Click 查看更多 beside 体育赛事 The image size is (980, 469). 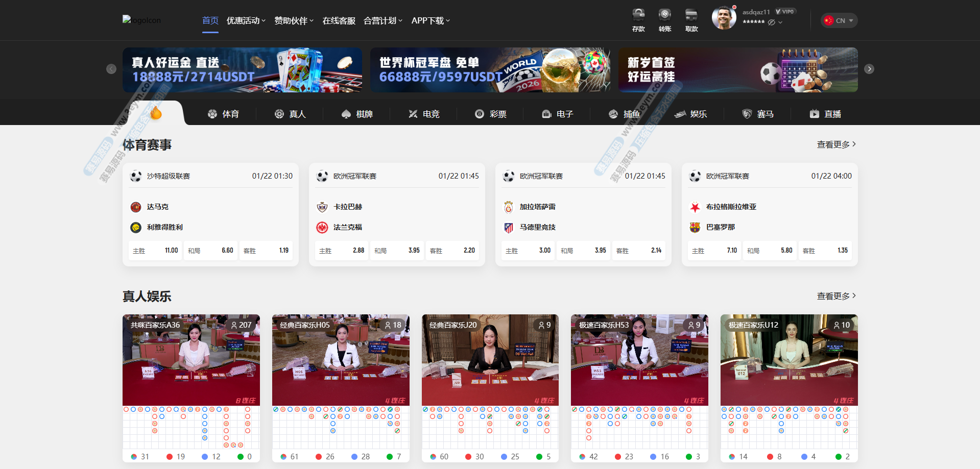tap(836, 144)
